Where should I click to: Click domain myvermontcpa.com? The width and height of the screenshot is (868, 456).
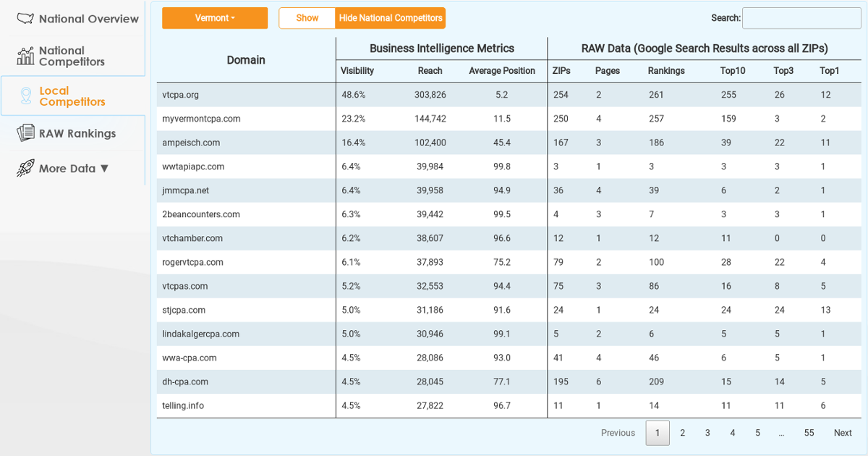click(201, 119)
